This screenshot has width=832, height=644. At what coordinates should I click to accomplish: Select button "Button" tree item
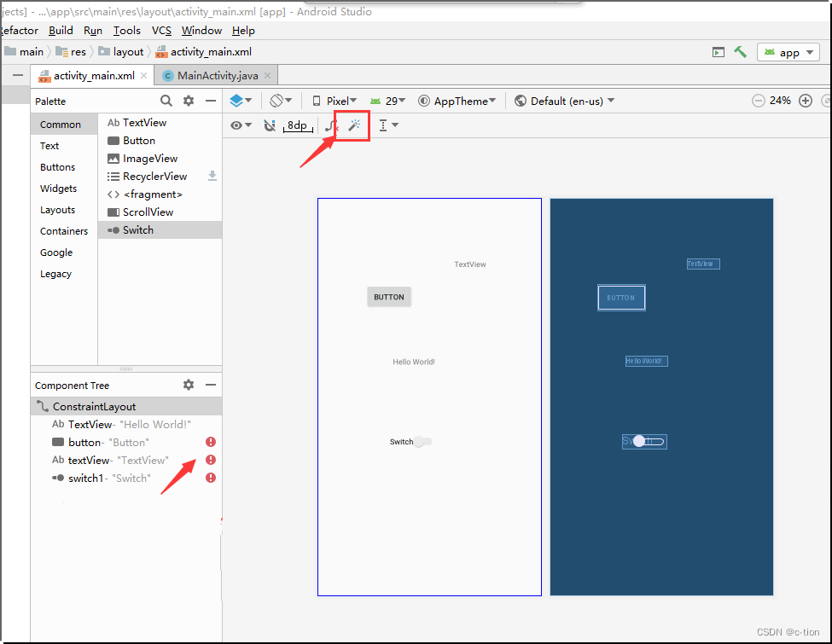coord(126,443)
